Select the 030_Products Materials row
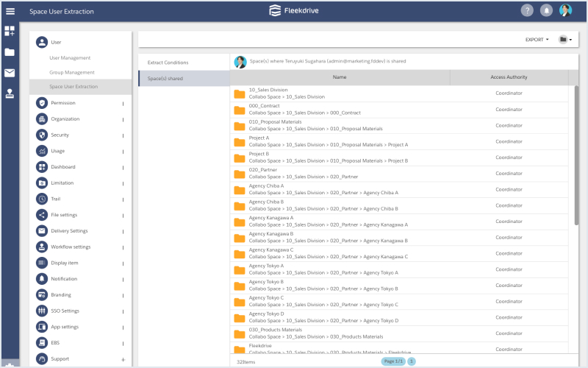588x368 pixels. (x=399, y=333)
